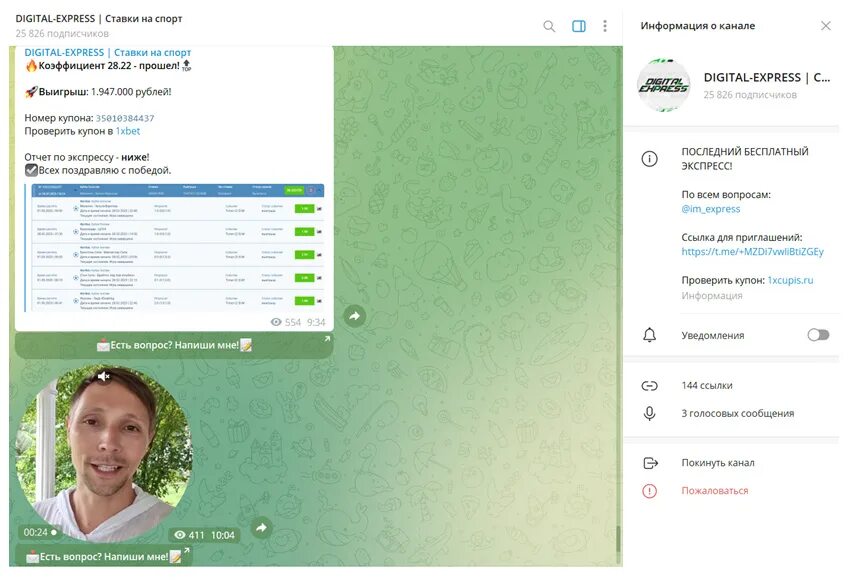Open coupon number 35010384437 link
This screenshot has height=580, width=853.
pos(125,118)
